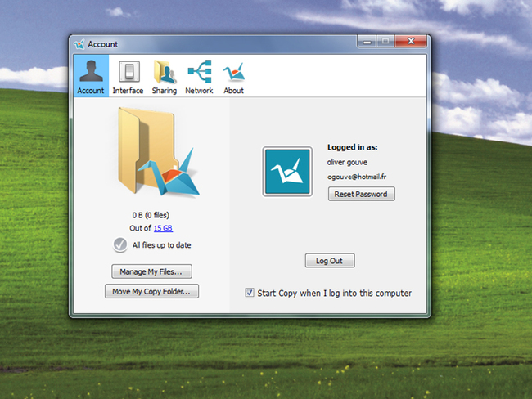Click the 'All files up to date' status
This screenshot has height=399, width=532.
[x=161, y=245]
